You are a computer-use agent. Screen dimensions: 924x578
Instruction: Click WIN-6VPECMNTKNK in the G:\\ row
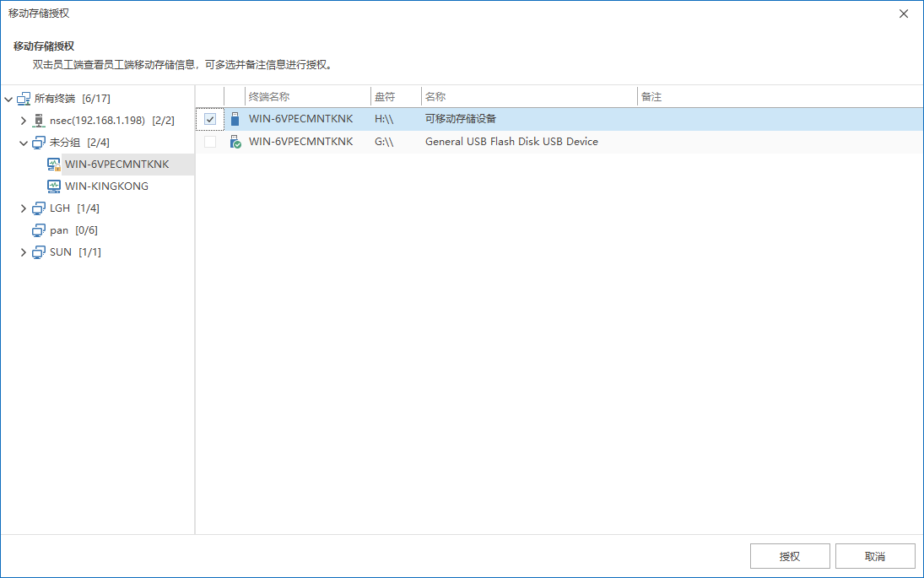pos(300,142)
